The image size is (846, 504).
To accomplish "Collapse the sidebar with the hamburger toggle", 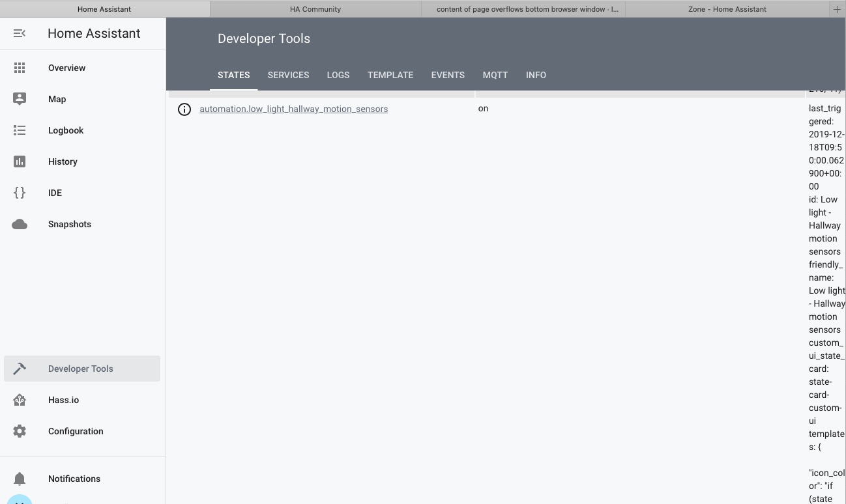I will pos(19,33).
